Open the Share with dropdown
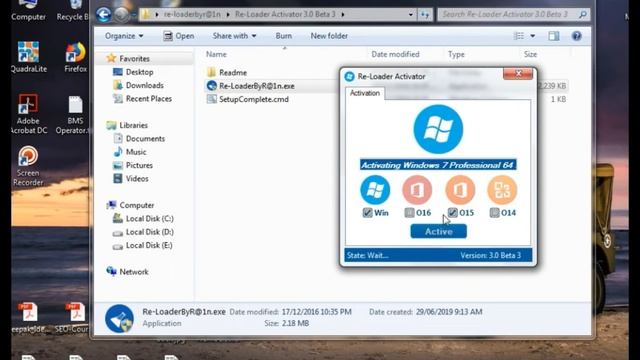The width and height of the screenshot is (640, 360). pyautogui.click(x=234, y=36)
